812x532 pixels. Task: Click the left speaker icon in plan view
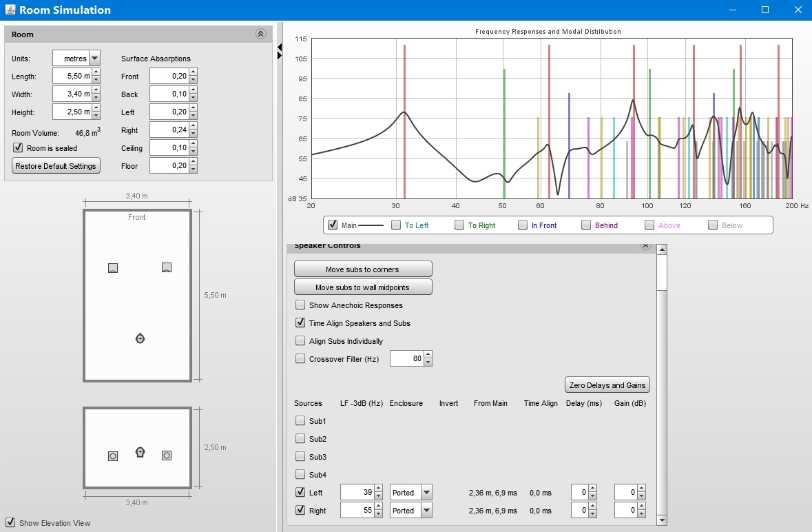click(113, 267)
